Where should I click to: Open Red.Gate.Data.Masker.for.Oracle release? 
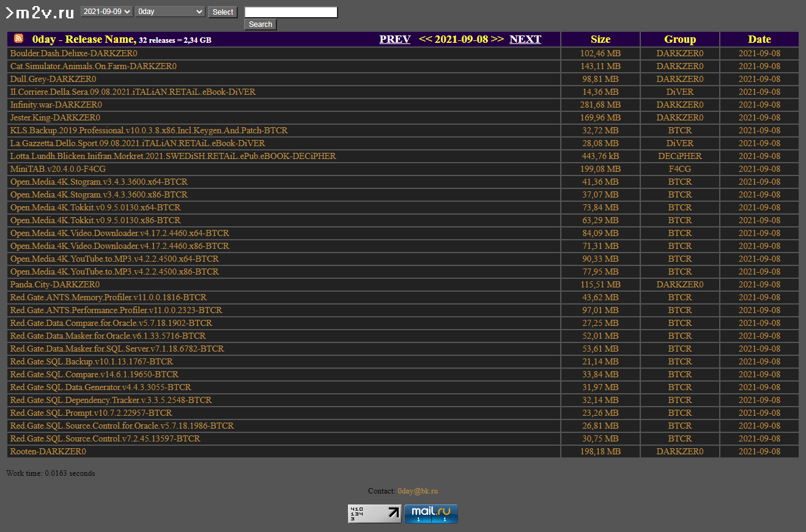click(x=108, y=336)
